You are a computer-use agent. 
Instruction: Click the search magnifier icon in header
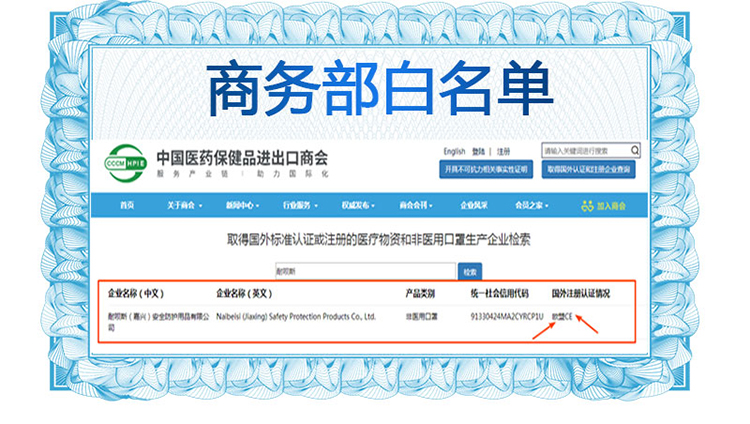(634, 151)
